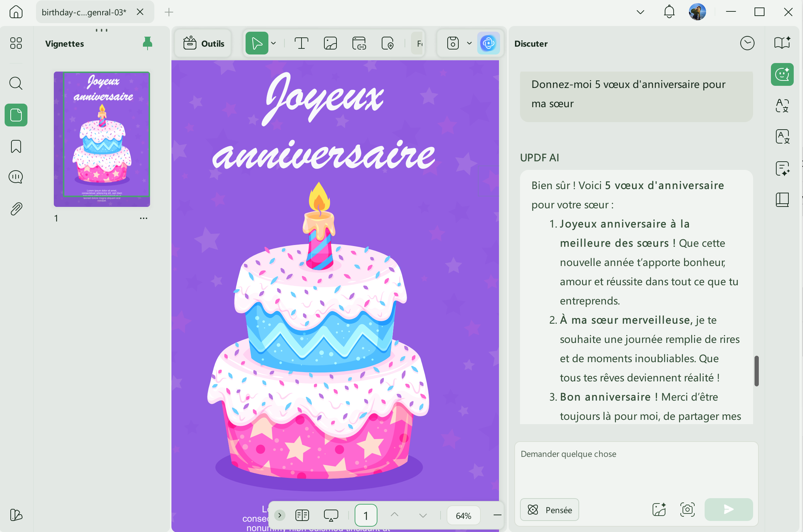Switch to the birthday-c...genral-03 tab
803x532 pixels.
(84, 12)
